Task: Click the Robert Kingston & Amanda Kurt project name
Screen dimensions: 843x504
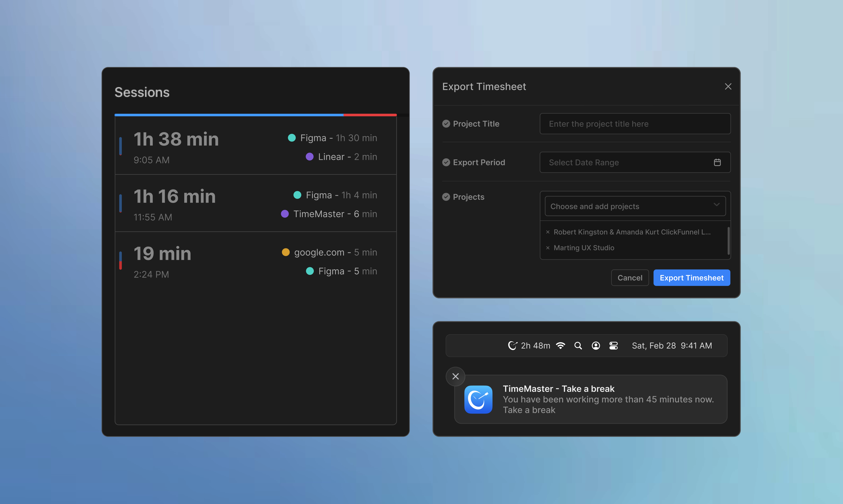Action: point(632,232)
